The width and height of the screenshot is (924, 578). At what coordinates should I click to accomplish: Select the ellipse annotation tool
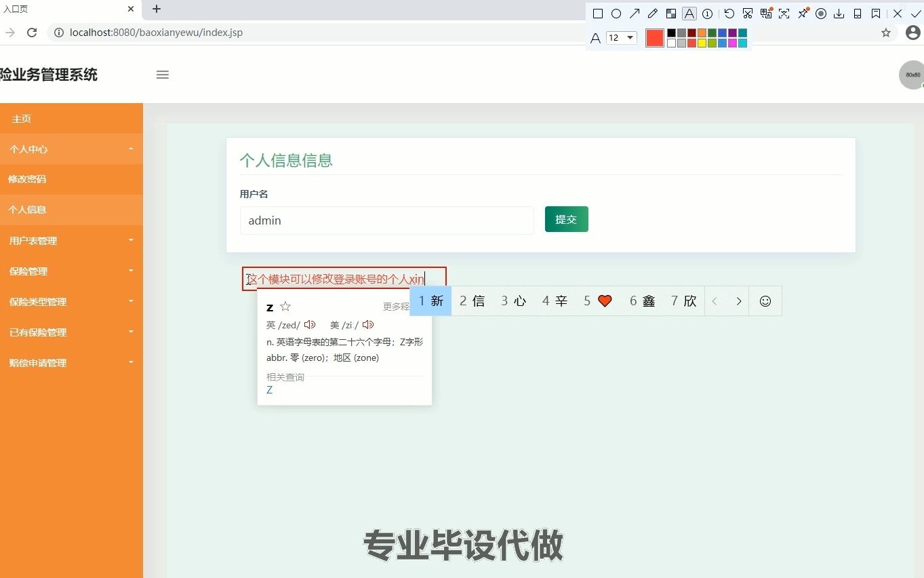[616, 14]
